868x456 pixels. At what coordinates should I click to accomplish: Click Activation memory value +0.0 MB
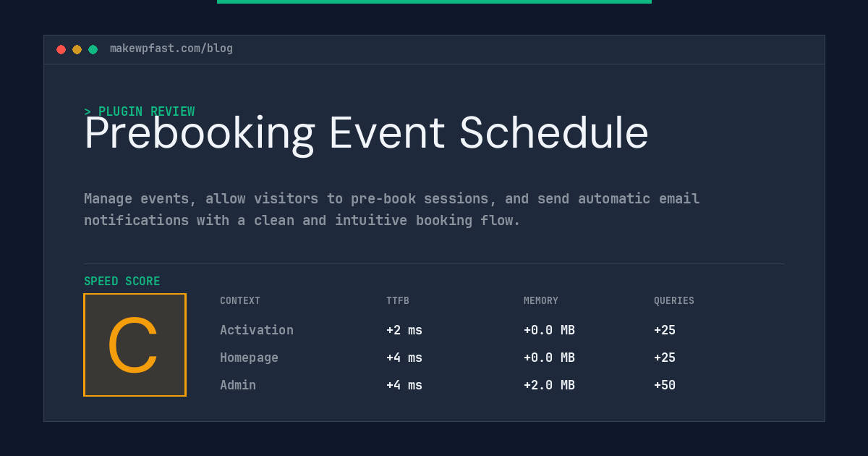(549, 330)
